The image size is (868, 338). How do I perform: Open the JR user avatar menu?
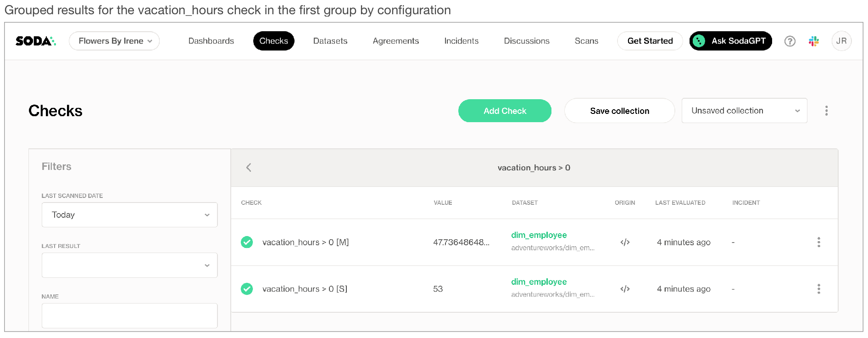point(841,41)
